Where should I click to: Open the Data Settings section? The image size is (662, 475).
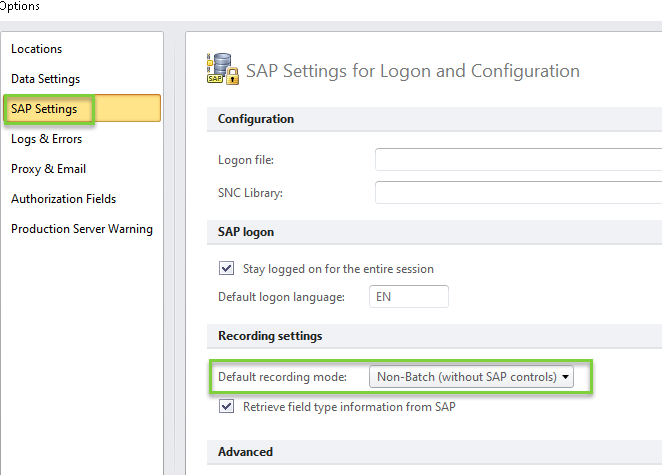46,79
